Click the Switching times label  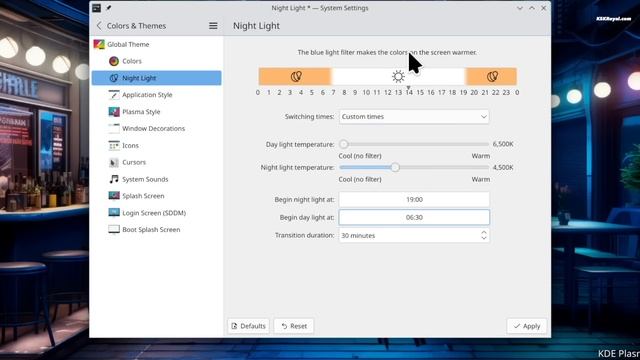tap(309, 117)
